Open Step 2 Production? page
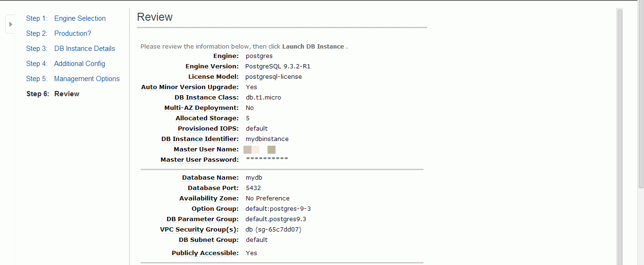Viewport: 644px width, 265px height. click(59, 33)
